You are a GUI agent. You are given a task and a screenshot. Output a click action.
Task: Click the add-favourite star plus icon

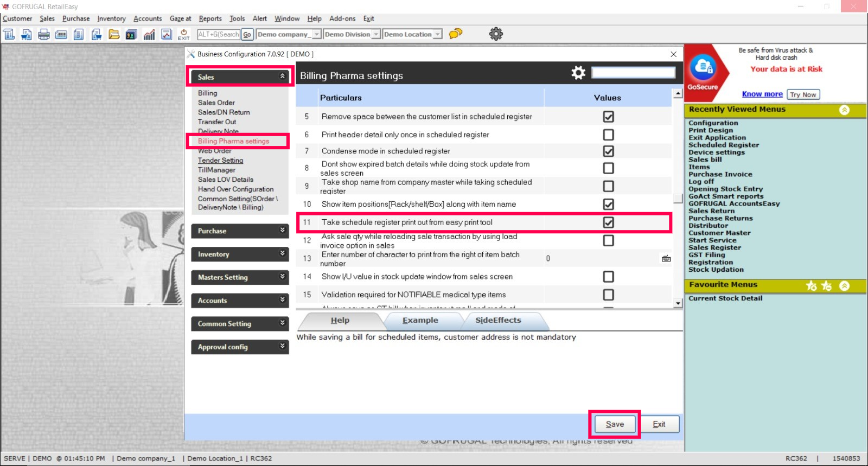pyautogui.click(x=812, y=286)
